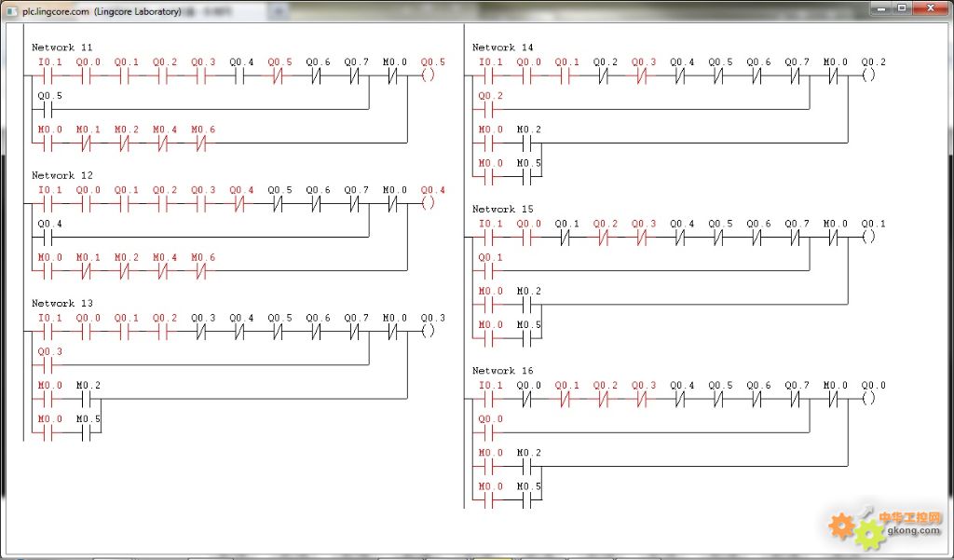The image size is (954, 560).
Task: Click the M0.2 contact in Network 16
Action: point(528,466)
